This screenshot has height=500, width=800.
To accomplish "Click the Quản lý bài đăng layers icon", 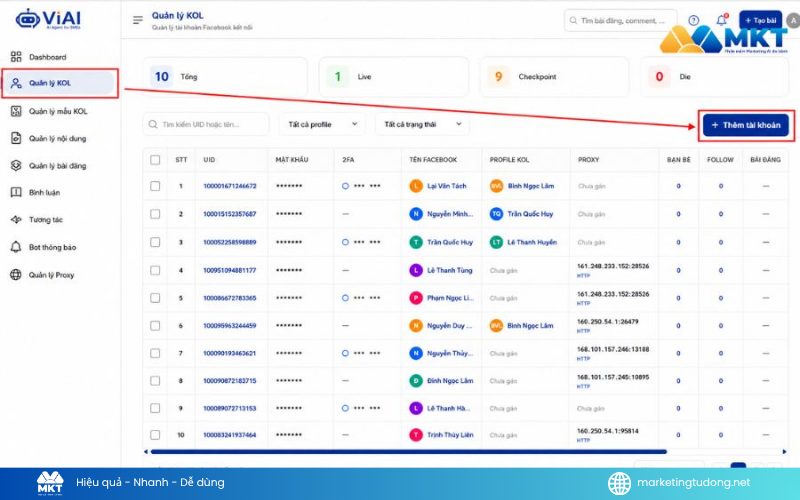I will click(x=16, y=166).
